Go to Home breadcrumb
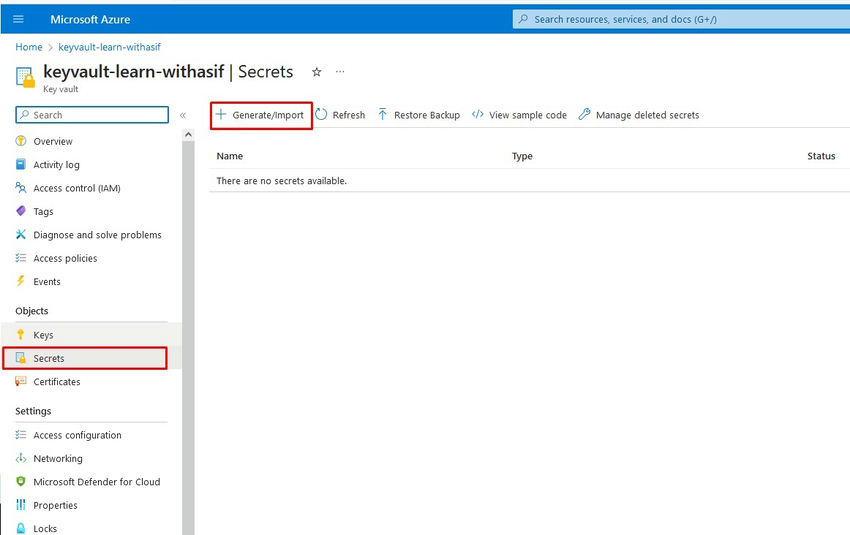The image size is (850, 535). [x=29, y=47]
